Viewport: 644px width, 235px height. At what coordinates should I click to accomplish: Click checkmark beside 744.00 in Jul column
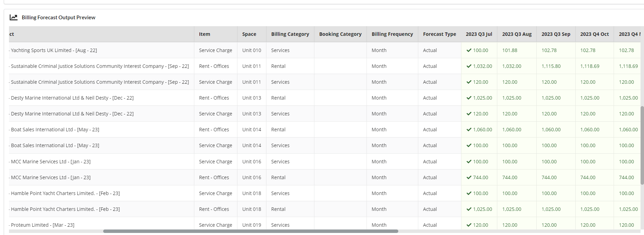469,177
